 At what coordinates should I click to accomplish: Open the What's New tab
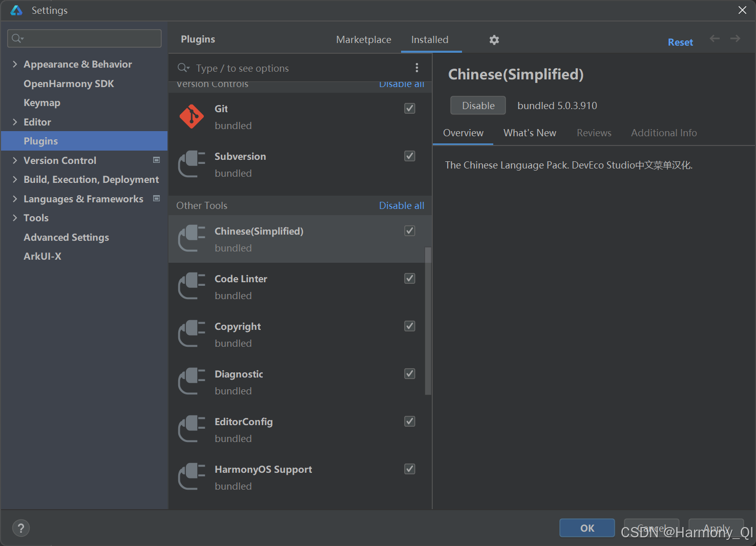point(530,133)
